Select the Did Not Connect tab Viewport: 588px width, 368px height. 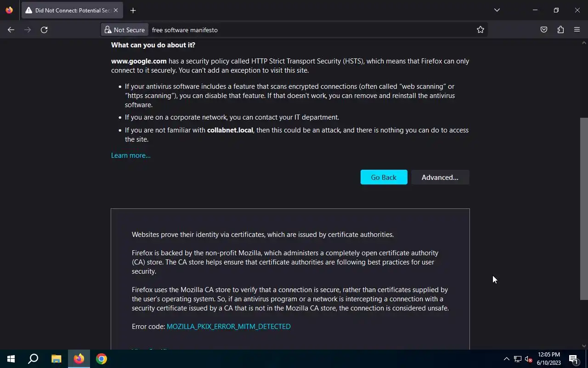(x=72, y=10)
